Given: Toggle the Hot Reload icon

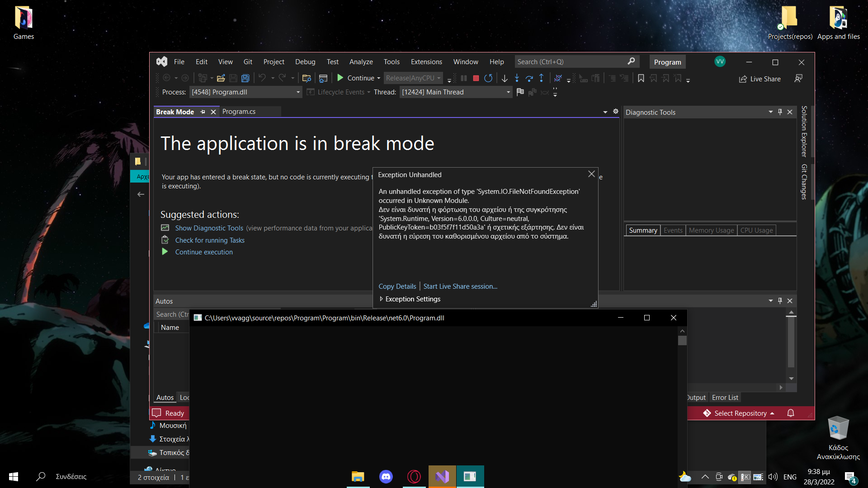Looking at the screenshot, I should (x=558, y=78).
